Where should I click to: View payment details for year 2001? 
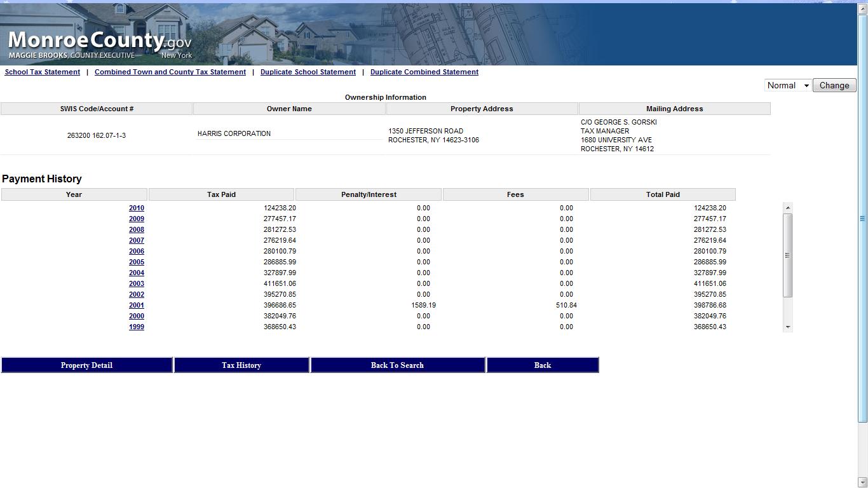137,305
